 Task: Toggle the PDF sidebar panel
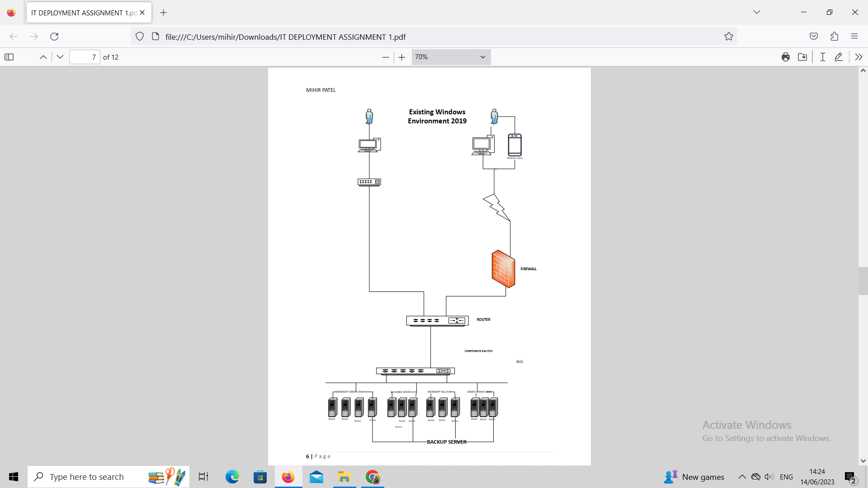coord(9,57)
